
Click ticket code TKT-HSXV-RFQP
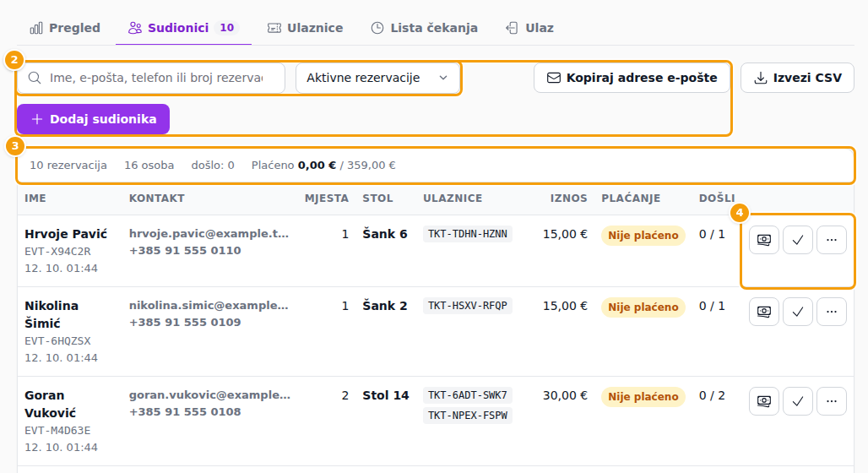(x=468, y=306)
